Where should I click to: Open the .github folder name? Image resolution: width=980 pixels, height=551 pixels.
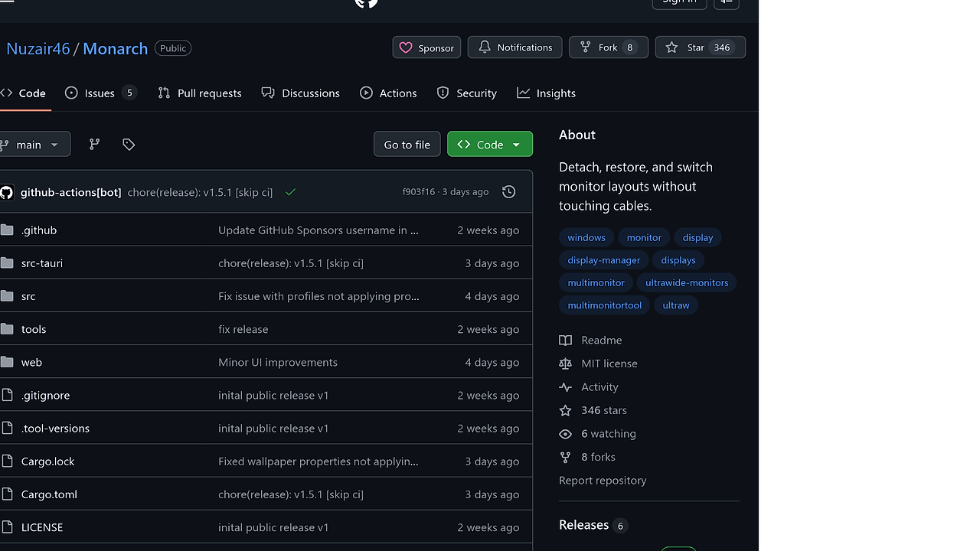[x=39, y=230]
